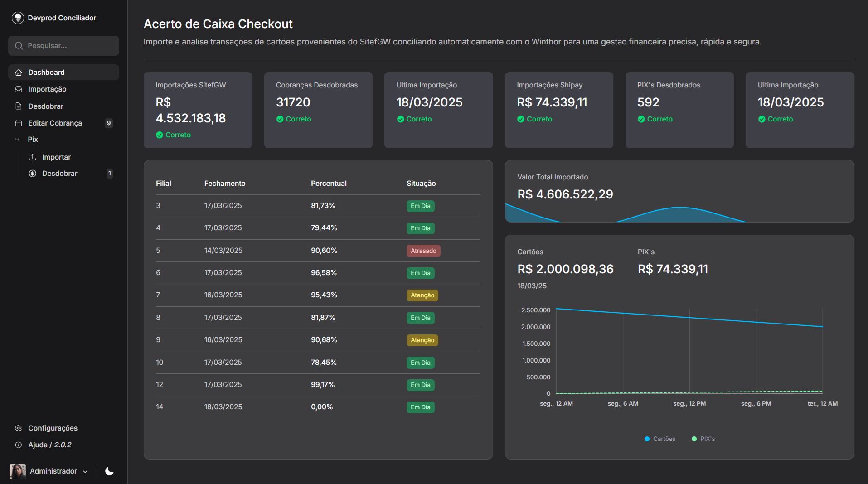Screen dimensions: 868x484
Task: Open the Editar Cobrança menu item
Action: click(55, 123)
